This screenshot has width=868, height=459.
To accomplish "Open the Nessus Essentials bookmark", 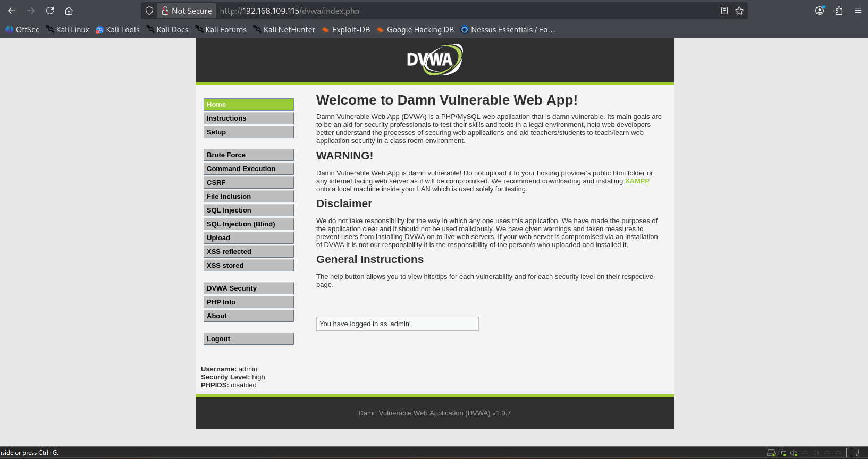I will click(508, 30).
